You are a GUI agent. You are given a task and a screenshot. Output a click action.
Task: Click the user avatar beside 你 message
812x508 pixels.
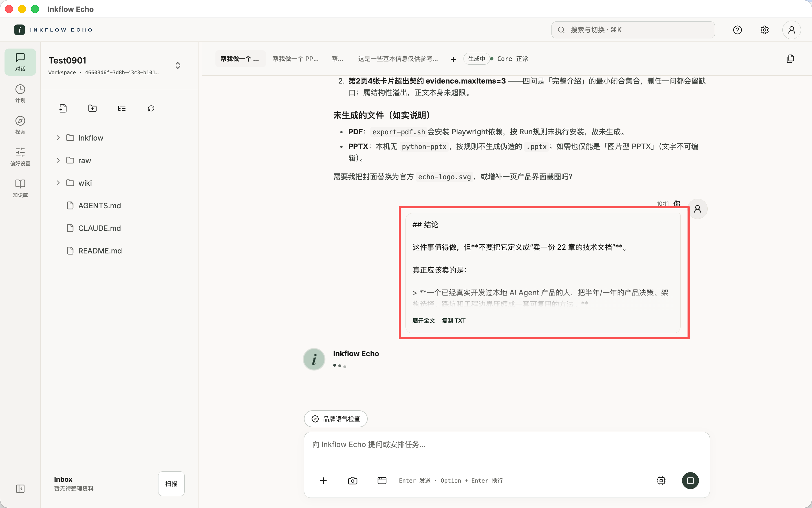697,209
